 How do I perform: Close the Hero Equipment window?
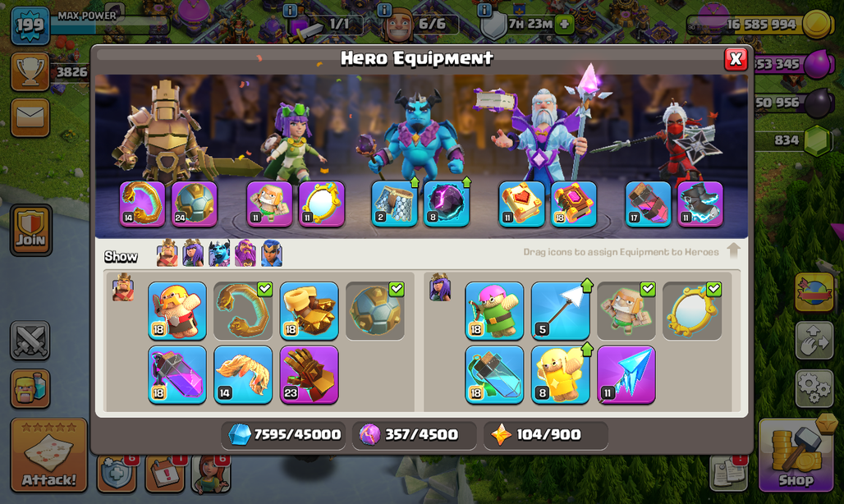coord(736,59)
